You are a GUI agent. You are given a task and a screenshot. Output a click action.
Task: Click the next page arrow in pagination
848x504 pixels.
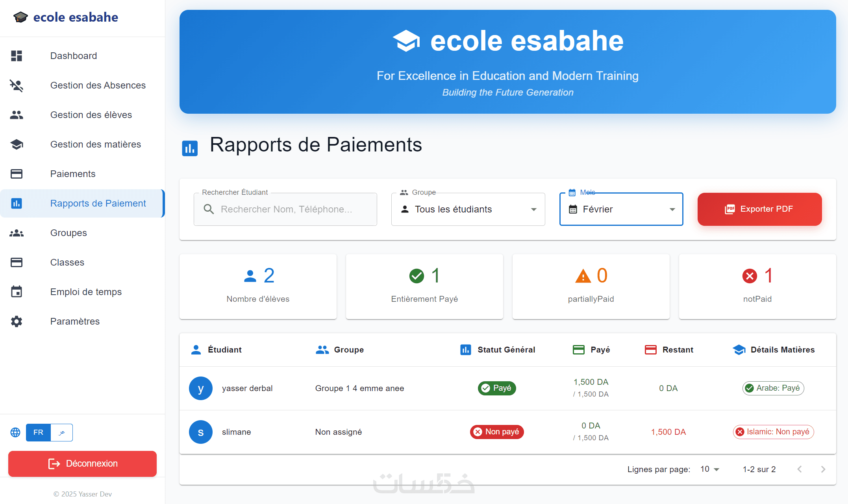pyautogui.click(x=823, y=469)
